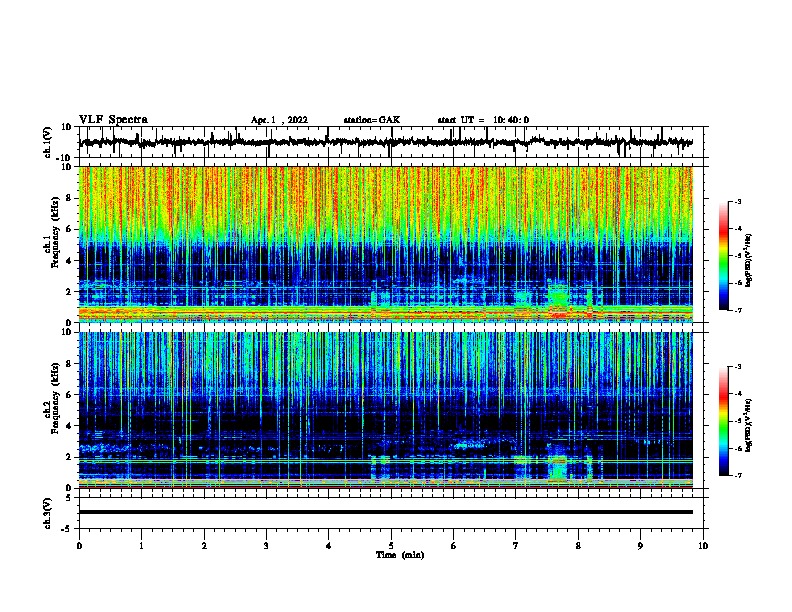The width and height of the screenshot is (792, 612).
Task: Click the ch.2 spectrogram color scale bar
Action: pos(724,421)
